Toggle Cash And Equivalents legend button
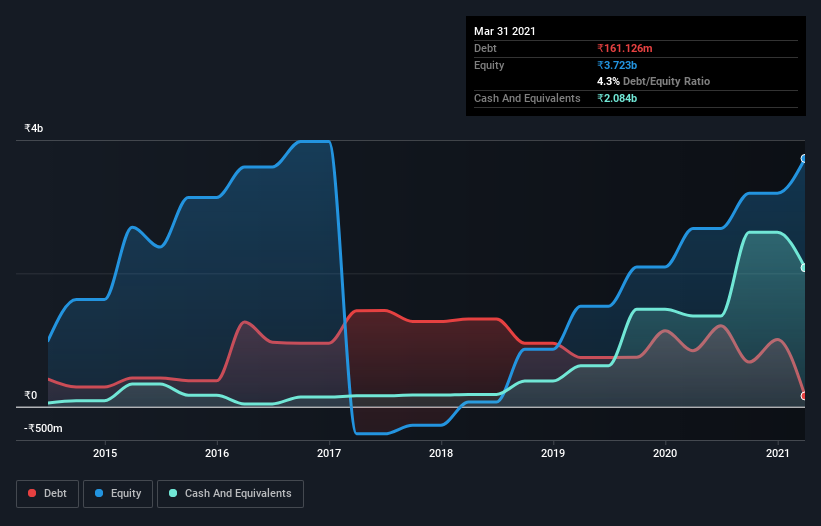 [230, 494]
